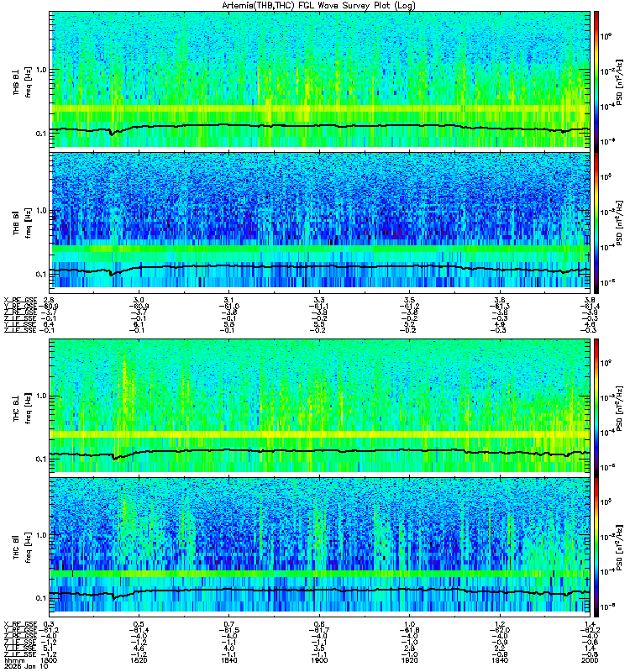
Task: Click the 'THB B∥ freq [Hz]' y-axis label
Action: (22, 223)
